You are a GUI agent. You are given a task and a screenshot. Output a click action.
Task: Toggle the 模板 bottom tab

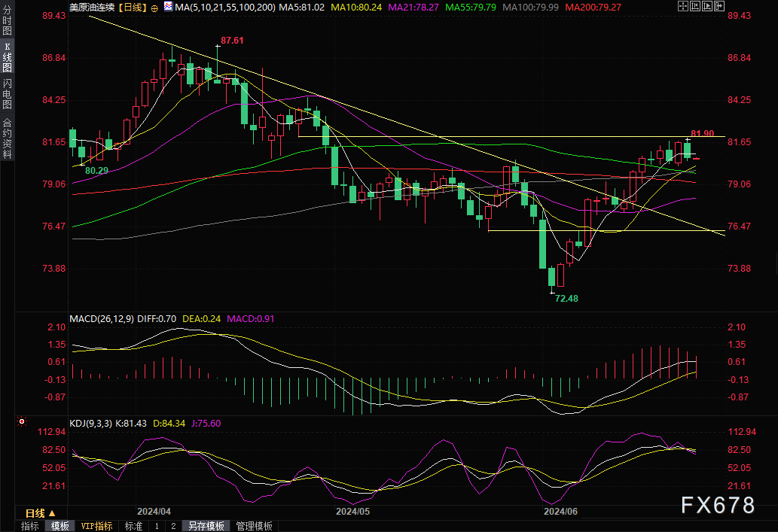[59, 526]
